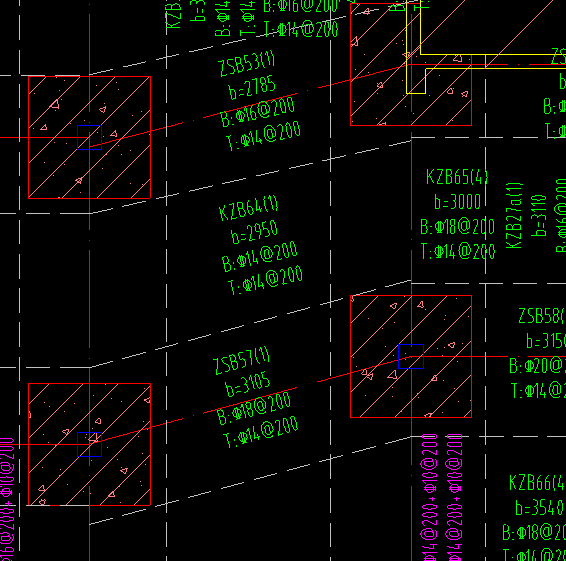This screenshot has height=561, width=566.
Task: Select blue column square on ZSB57(1) leader's left end
Action: click(x=90, y=444)
